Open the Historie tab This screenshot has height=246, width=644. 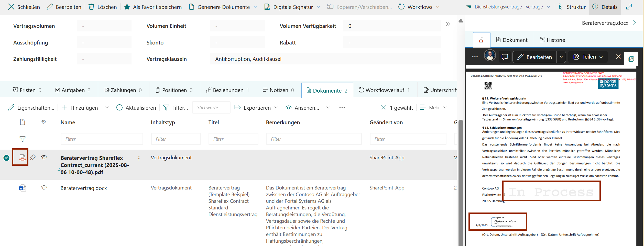[x=552, y=40]
